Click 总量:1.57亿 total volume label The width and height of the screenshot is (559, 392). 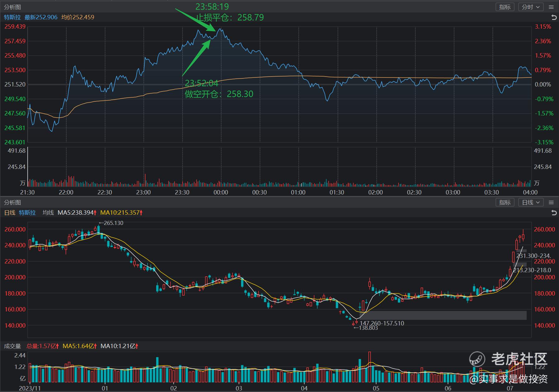point(43,346)
